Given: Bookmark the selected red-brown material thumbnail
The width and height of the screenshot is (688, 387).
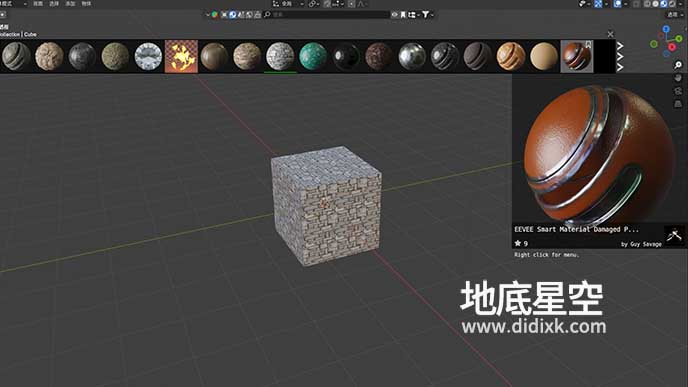Looking at the screenshot, I should pyautogui.click(x=588, y=44).
